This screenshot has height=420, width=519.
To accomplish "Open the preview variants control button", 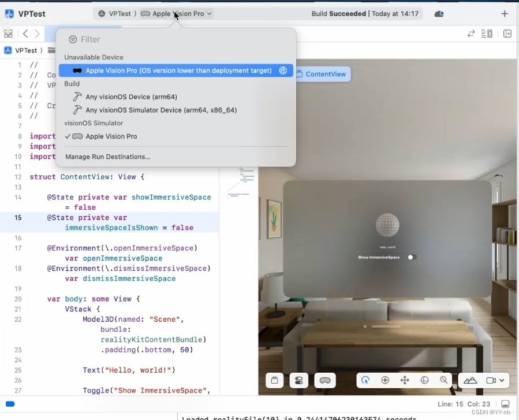I will tap(299, 380).
